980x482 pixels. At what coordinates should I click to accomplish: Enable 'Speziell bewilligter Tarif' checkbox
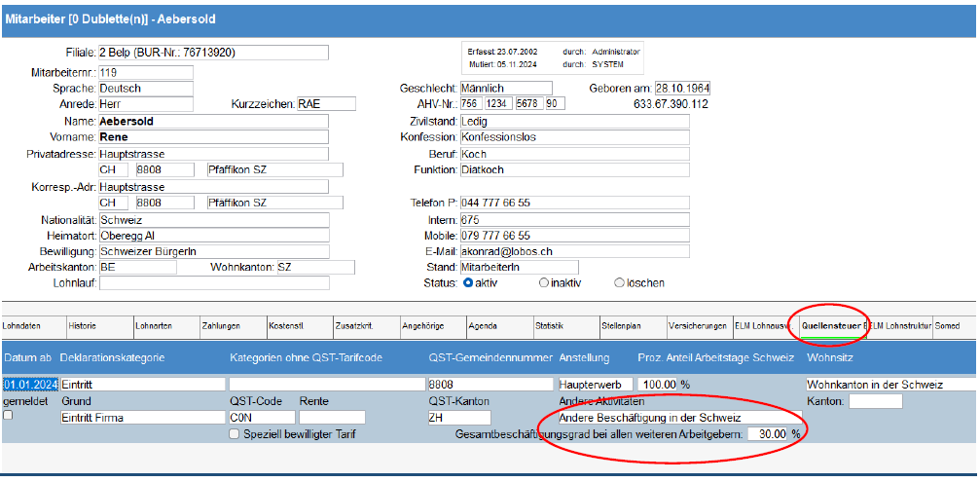pos(234,433)
